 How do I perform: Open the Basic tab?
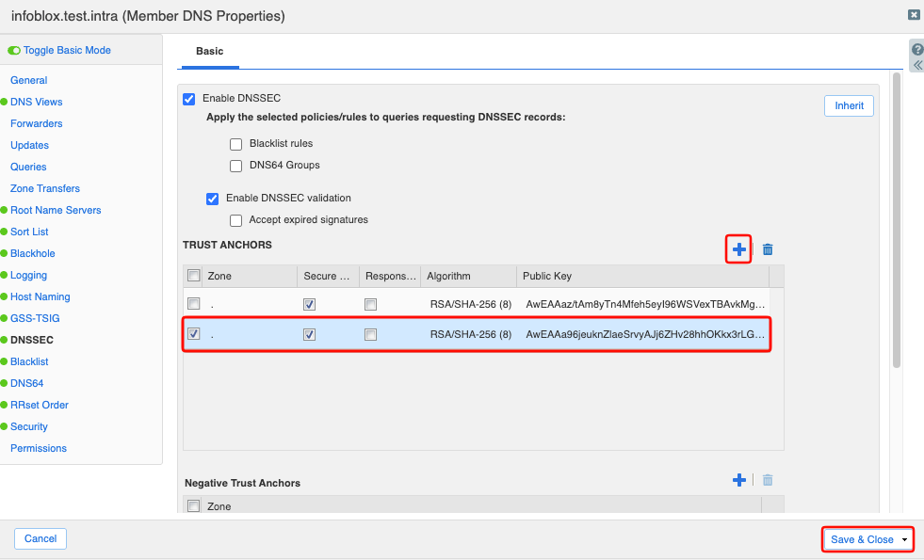210,51
